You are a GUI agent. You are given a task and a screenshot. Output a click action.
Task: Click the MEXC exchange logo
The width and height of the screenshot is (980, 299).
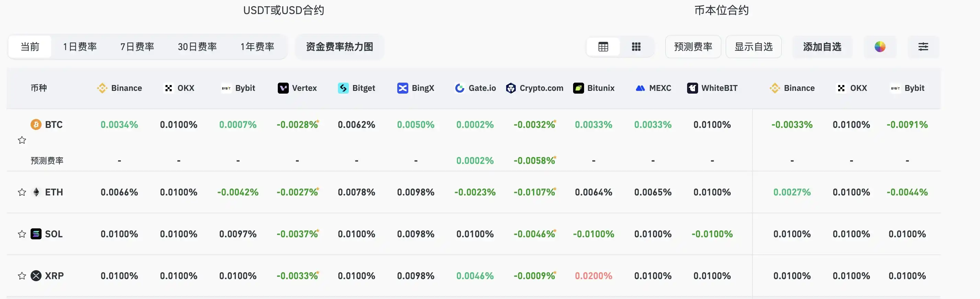click(x=640, y=88)
